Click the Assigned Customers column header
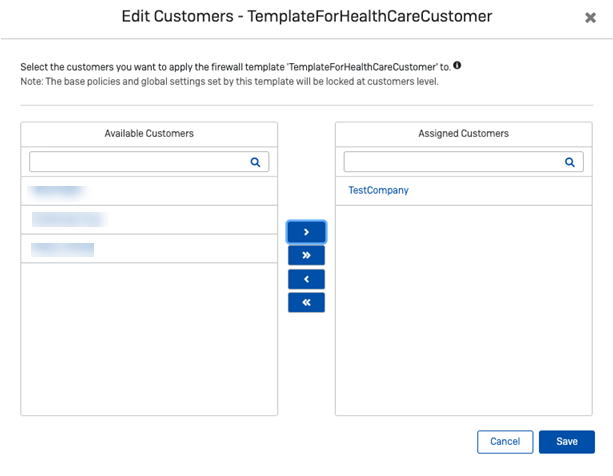 (x=463, y=133)
